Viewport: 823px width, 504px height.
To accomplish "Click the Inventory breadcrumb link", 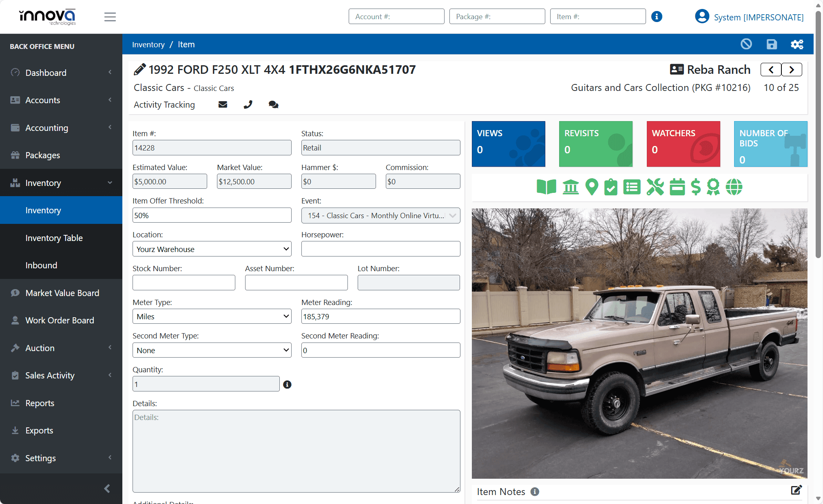I will point(148,44).
